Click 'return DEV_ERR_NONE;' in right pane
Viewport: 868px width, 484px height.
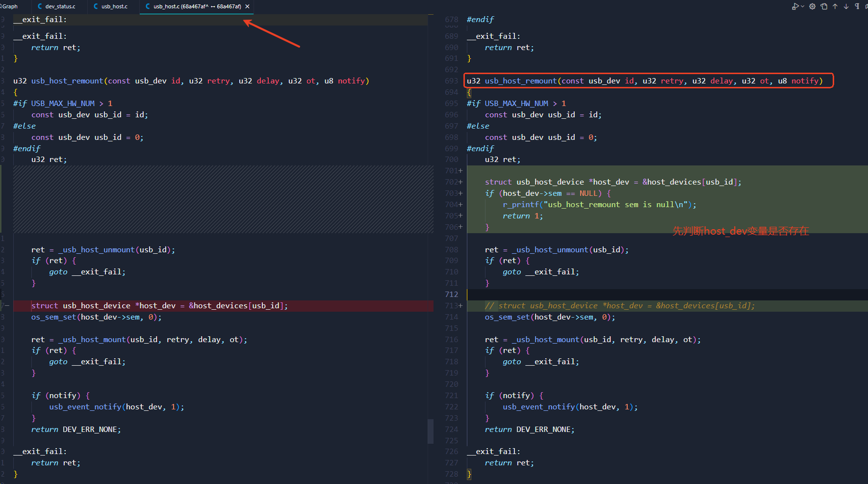pos(530,430)
